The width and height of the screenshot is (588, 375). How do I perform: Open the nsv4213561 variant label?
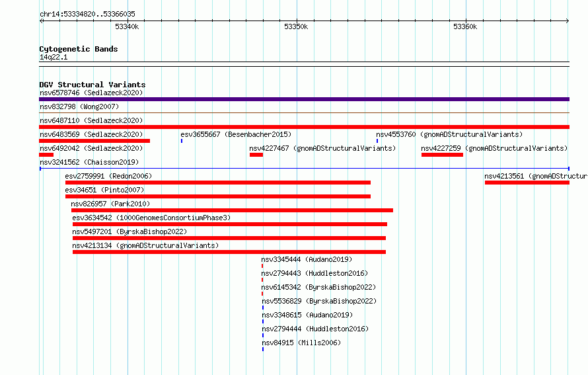(x=536, y=176)
